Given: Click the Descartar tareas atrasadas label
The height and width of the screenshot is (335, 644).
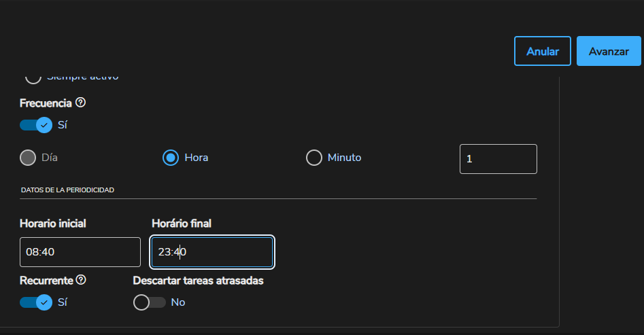Looking at the screenshot, I should tap(198, 281).
